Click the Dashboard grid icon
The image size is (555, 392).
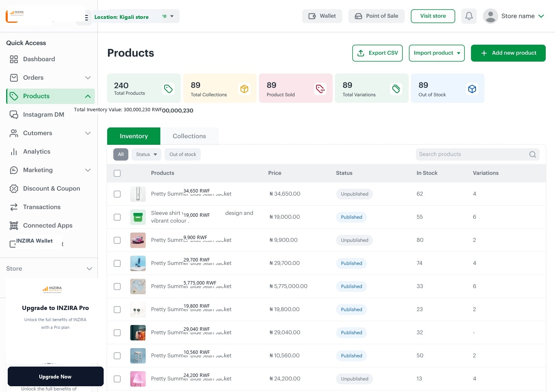14,59
